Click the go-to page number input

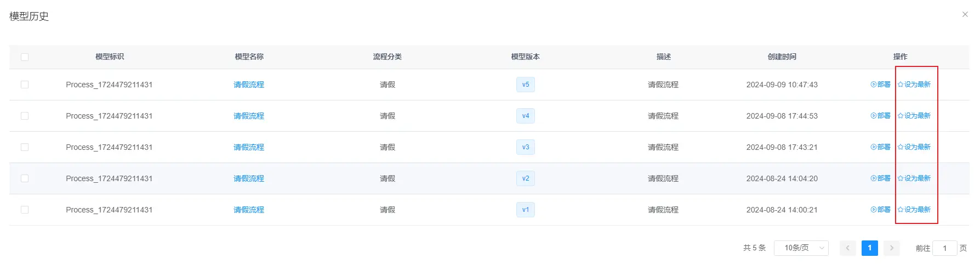(x=944, y=248)
